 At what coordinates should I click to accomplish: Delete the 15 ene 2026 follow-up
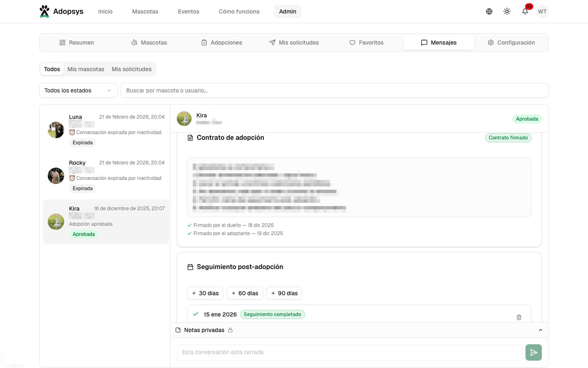coord(519,317)
